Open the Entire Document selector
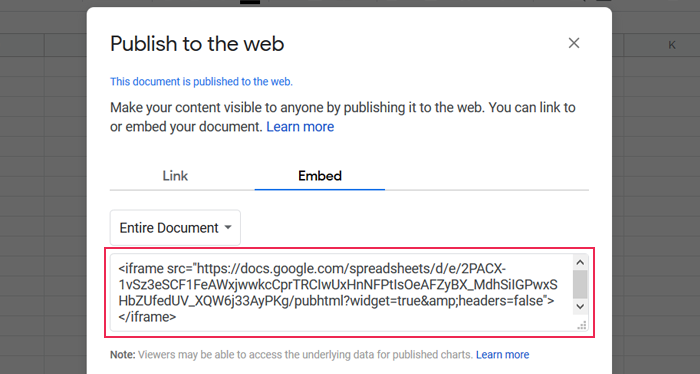The height and width of the screenshot is (374, 700). (175, 228)
